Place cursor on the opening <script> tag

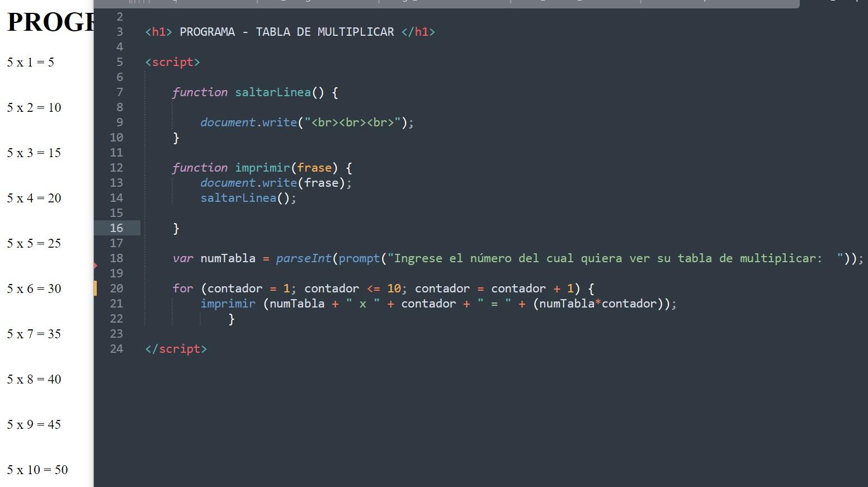point(172,62)
